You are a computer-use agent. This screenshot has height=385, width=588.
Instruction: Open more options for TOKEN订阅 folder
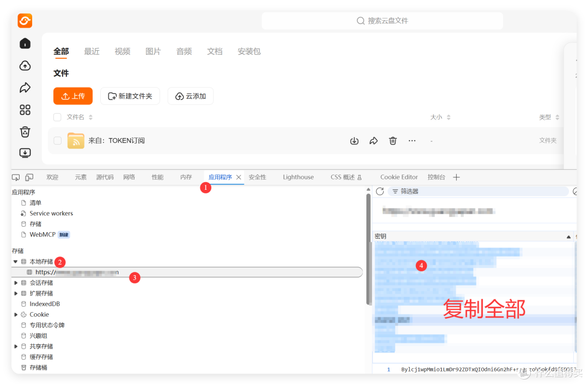click(x=412, y=141)
